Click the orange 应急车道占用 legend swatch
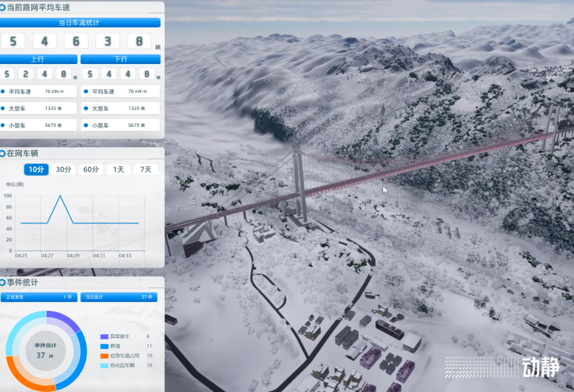This screenshot has width=574, height=392. pyautogui.click(x=104, y=356)
